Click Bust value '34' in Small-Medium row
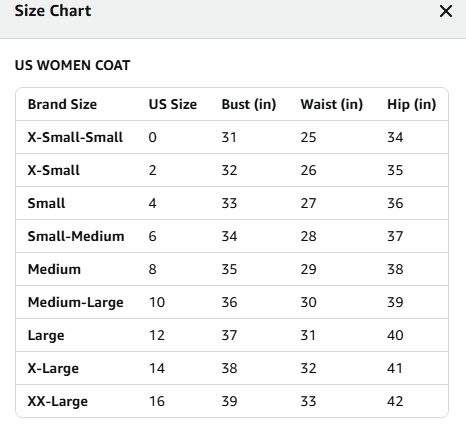466x425 pixels. coord(229,236)
